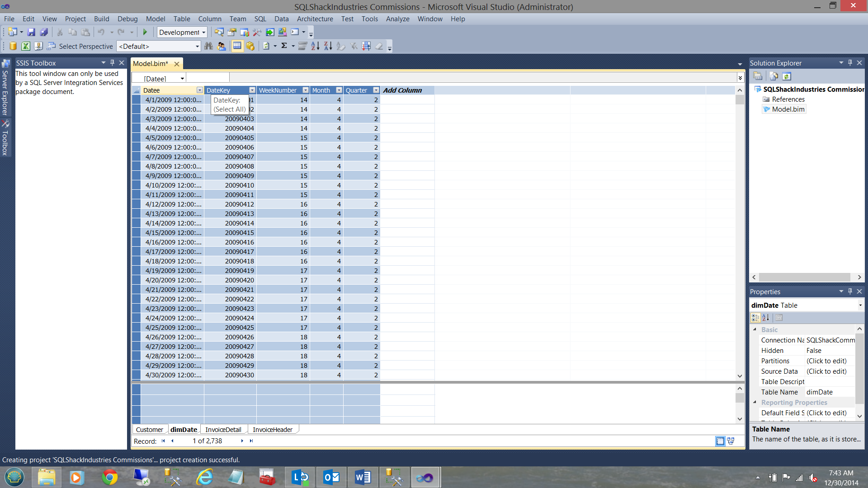This screenshot has width=868, height=488.
Task: Open the Model menu
Action: tap(155, 19)
